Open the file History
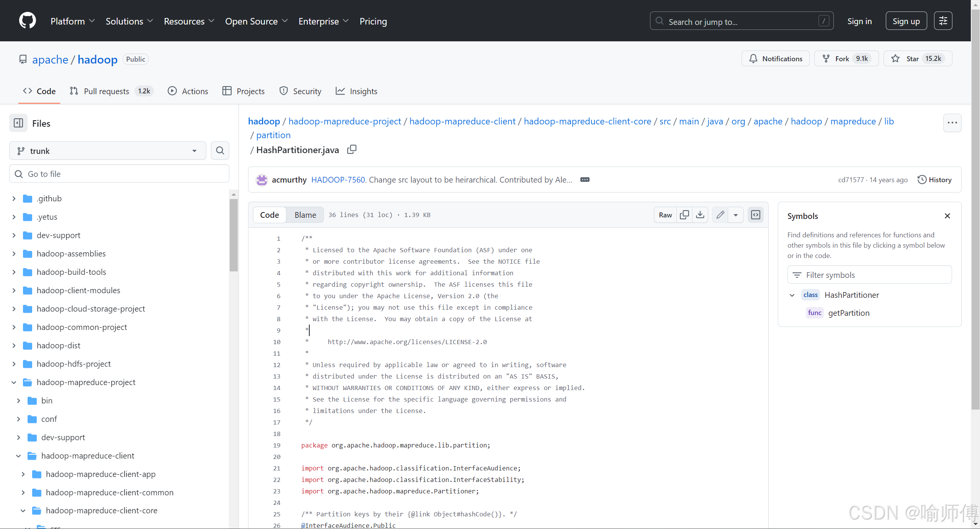The width and height of the screenshot is (980, 529). tap(934, 180)
